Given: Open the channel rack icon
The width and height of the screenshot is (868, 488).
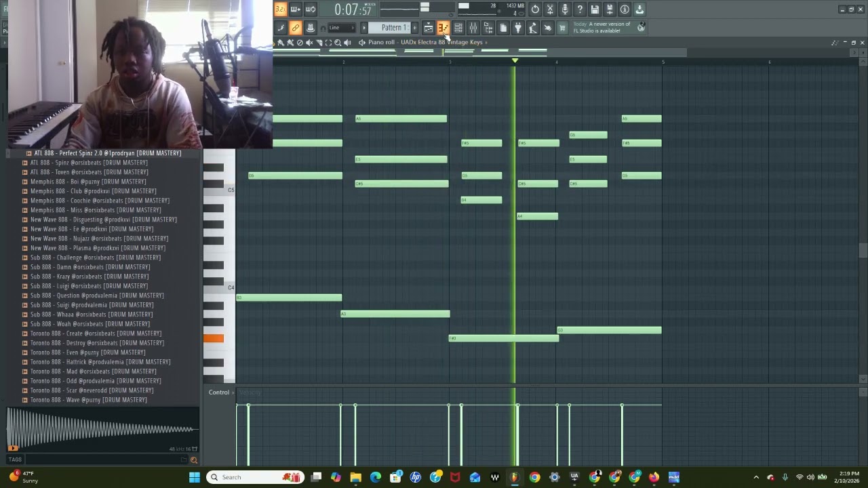Looking at the screenshot, I should pos(458,28).
